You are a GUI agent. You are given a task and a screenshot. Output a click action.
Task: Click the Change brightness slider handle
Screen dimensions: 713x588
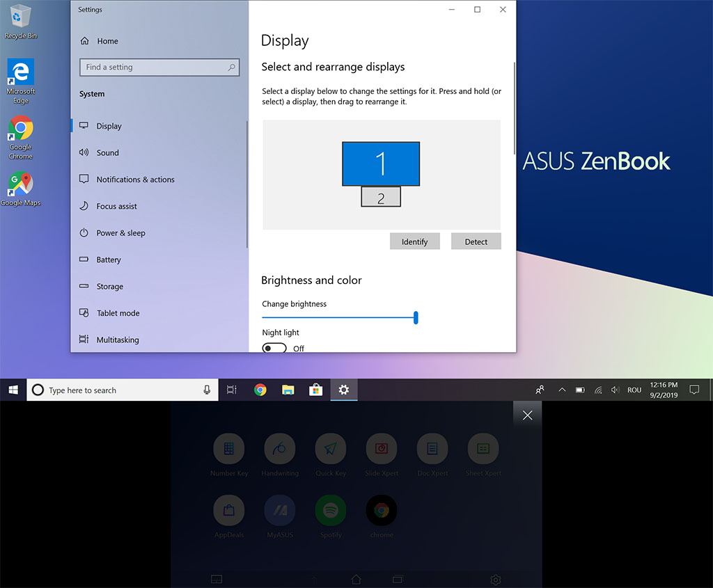click(416, 317)
